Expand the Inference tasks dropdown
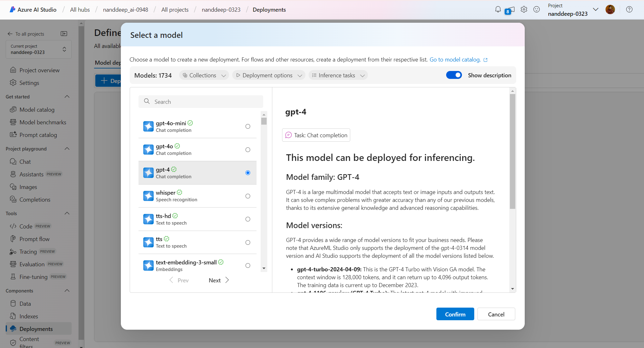 [338, 75]
